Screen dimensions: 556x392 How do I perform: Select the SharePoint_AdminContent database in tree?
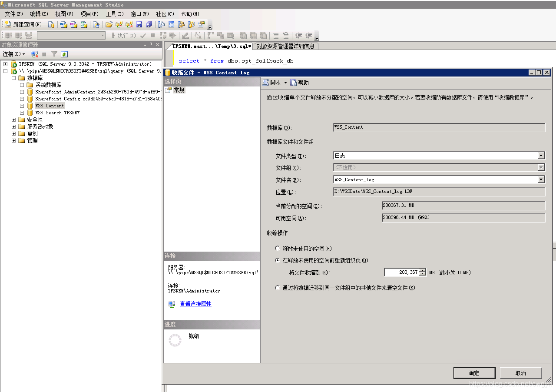pyautogui.click(x=98, y=92)
